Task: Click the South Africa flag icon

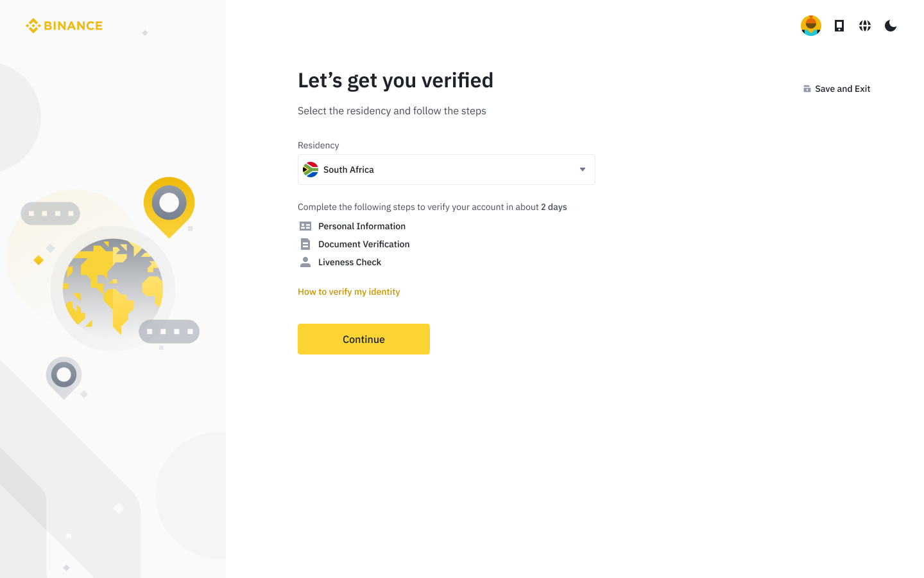Action: click(310, 169)
